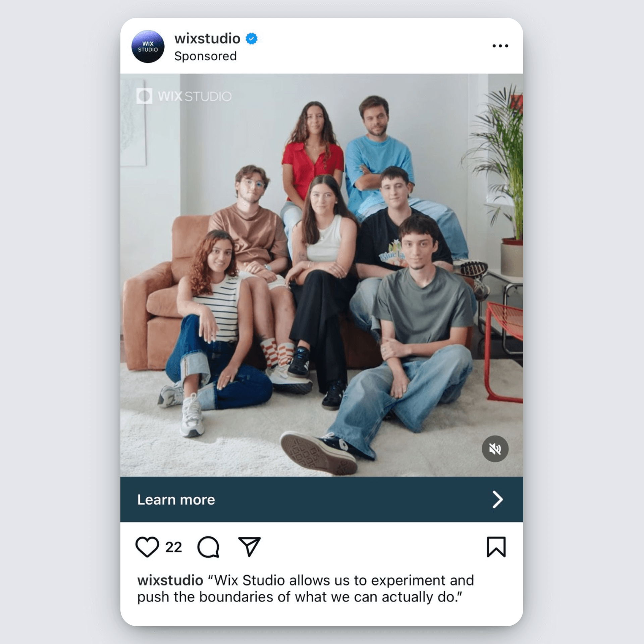This screenshot has width=644, height=644.
Task: Click the group photo video area
Action: [x=322, y=275]
